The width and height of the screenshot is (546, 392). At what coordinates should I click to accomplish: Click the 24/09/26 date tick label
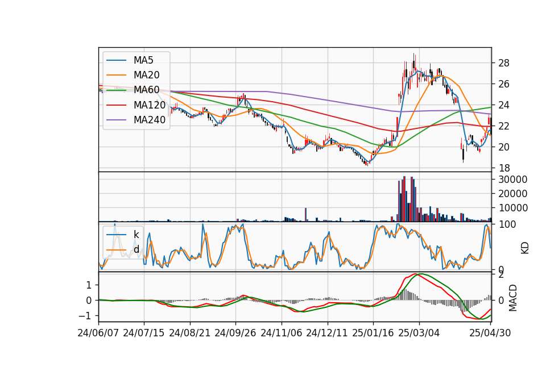(235, 333)
